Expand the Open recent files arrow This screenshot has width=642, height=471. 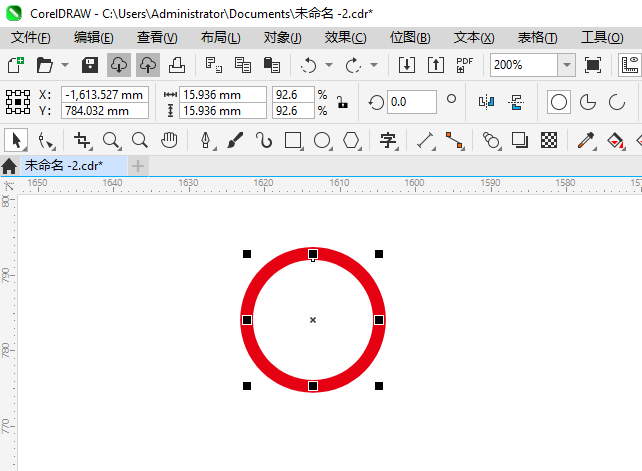click(x=65, y=65)
